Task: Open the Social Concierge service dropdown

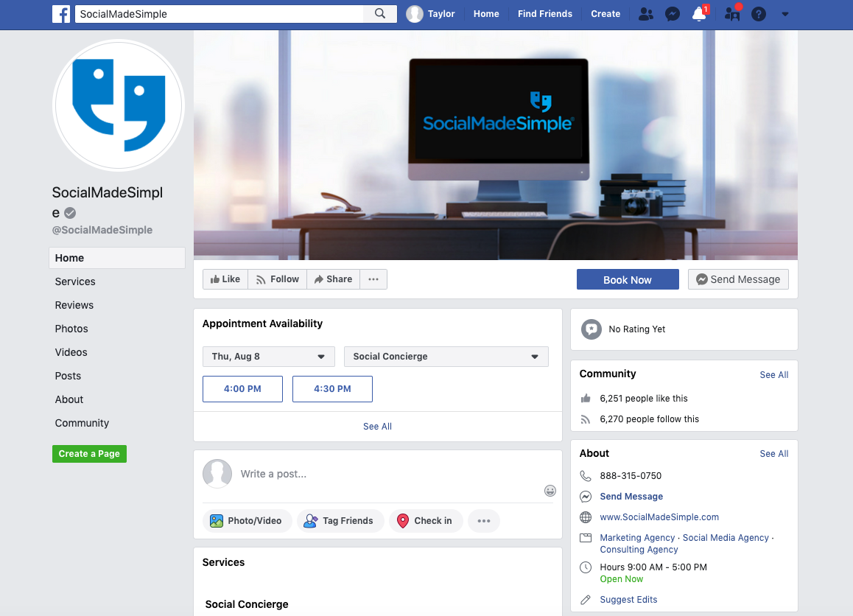Action: (446, 357)
